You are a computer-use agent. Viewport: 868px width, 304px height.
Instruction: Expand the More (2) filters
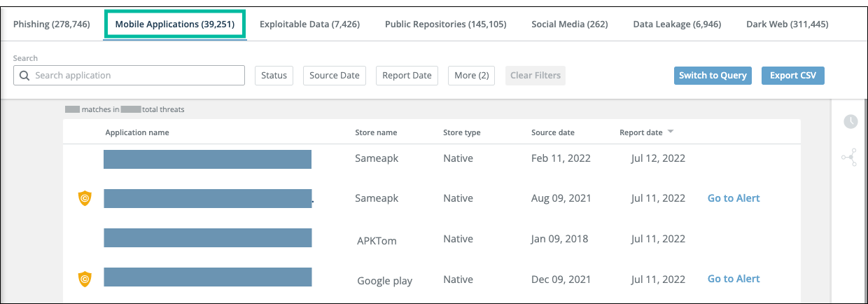[472, 76]
